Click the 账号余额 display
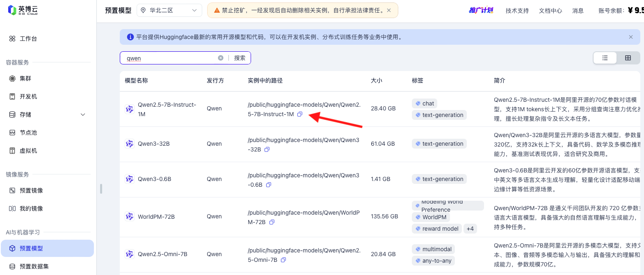Image resolution: width=644 pixels, height=275 pixels. pos(621,11)
